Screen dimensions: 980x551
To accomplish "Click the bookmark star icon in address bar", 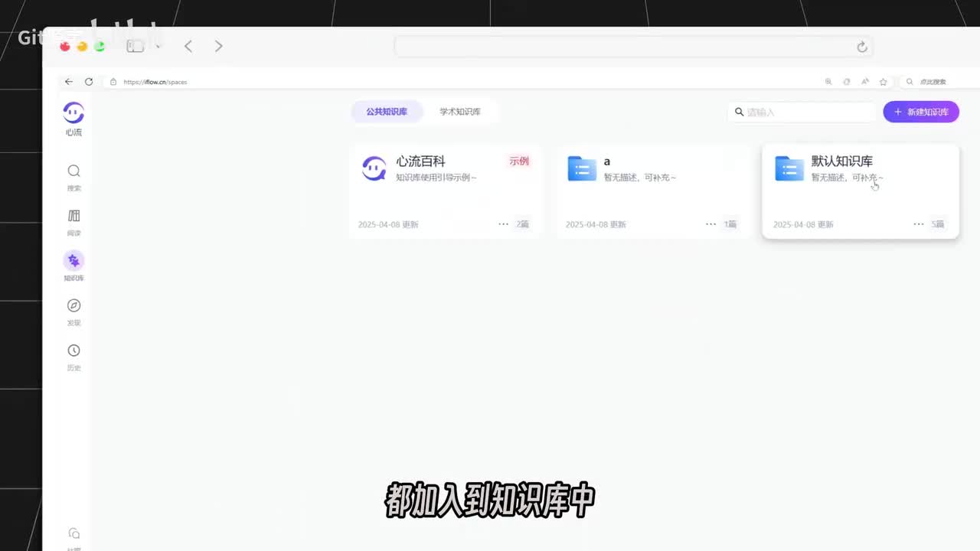I will (883, 82).
